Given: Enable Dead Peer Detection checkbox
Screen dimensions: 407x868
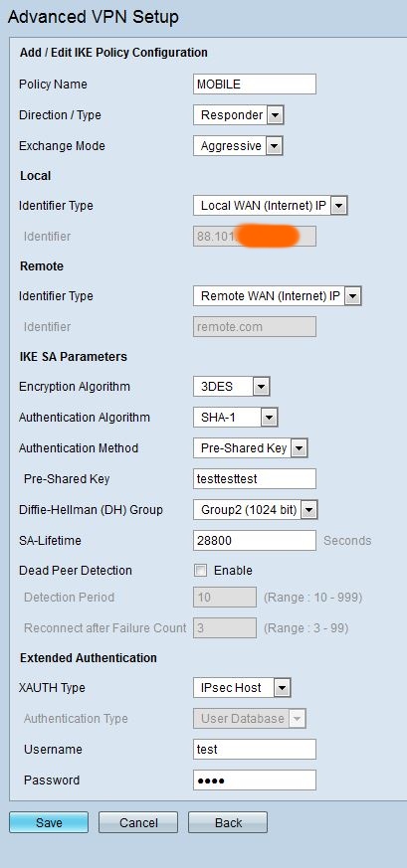Looking at the screenshot, I should [x=200, y=571].
